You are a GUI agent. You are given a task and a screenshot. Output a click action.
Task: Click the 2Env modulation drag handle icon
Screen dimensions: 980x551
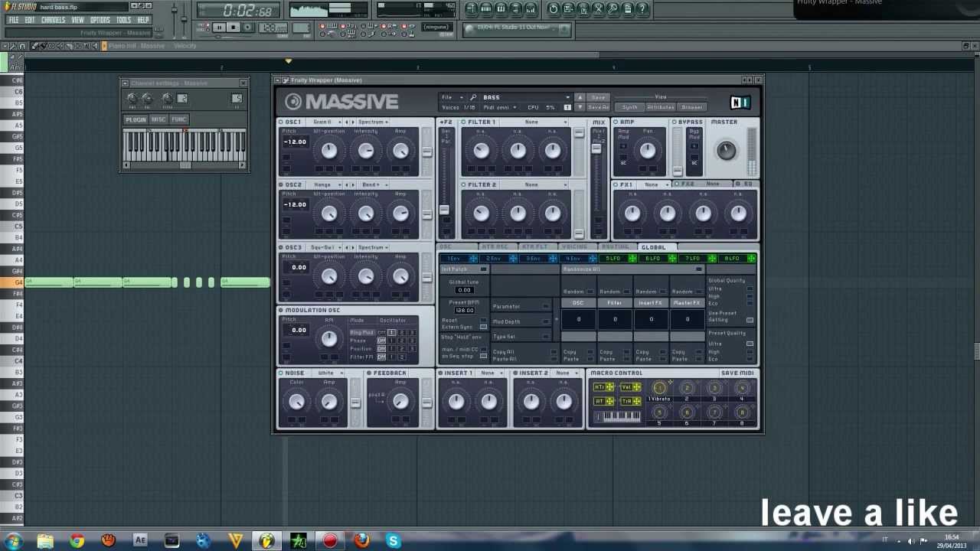(x=513, y=259)
